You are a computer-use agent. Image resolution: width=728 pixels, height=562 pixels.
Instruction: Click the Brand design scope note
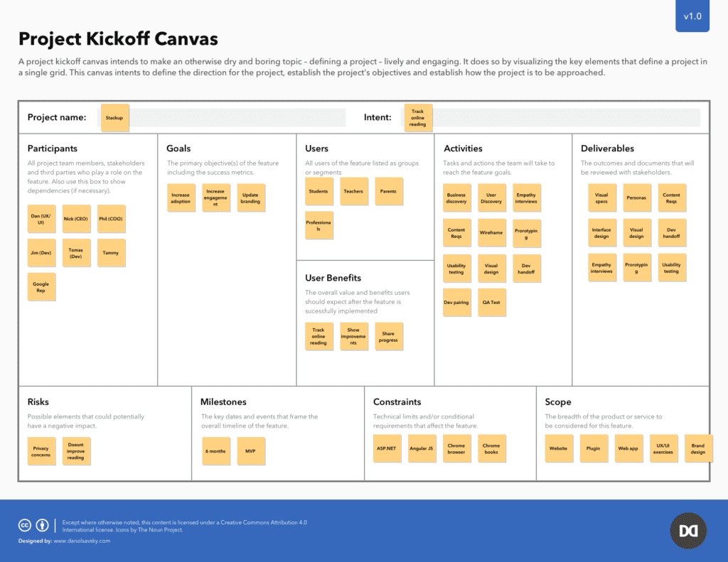698,449
